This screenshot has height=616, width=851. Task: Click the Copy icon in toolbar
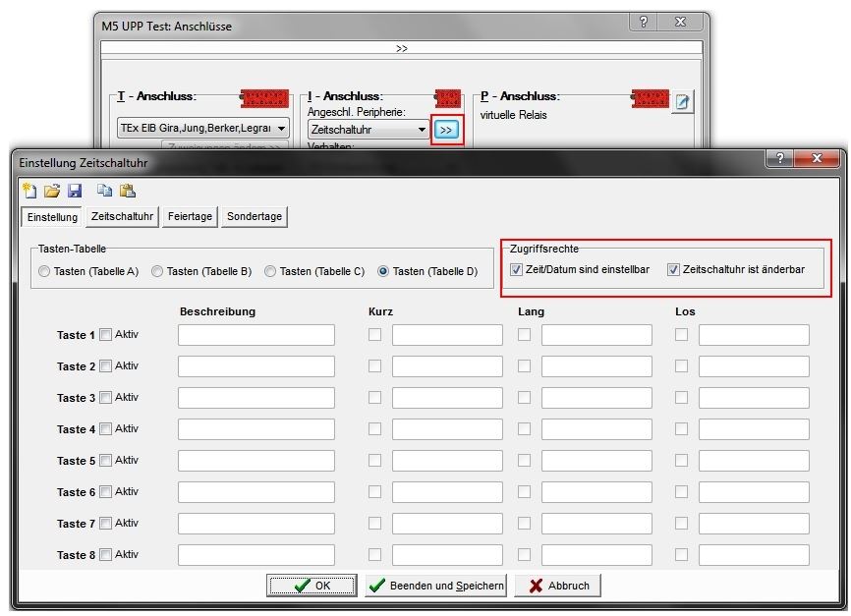tap(104, 192)
